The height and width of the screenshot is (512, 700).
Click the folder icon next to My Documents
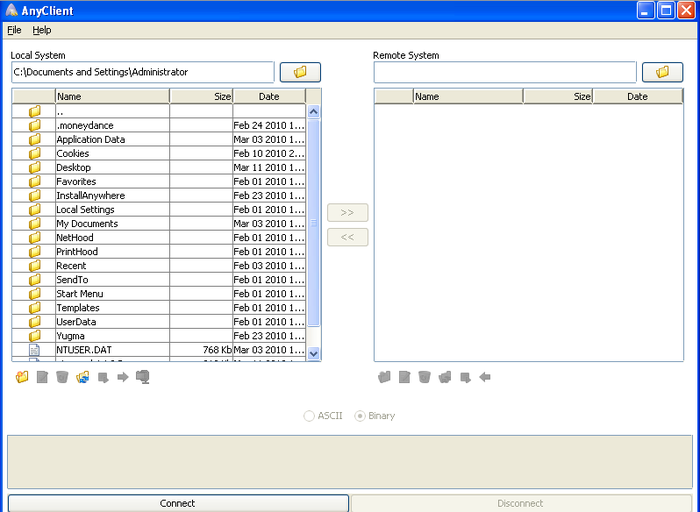pos(34,224)
